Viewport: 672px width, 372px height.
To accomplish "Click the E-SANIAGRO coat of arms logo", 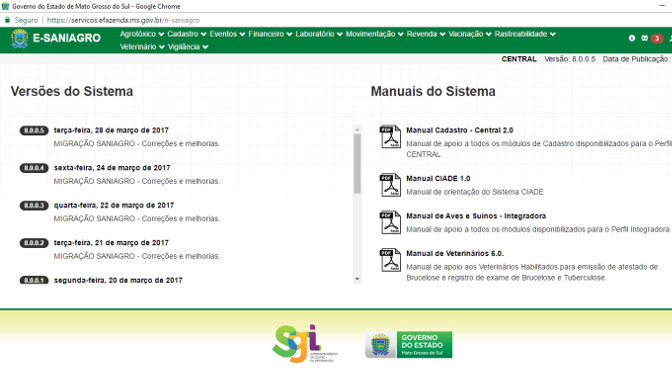I will pyautogui.click(x=20, y=39).
